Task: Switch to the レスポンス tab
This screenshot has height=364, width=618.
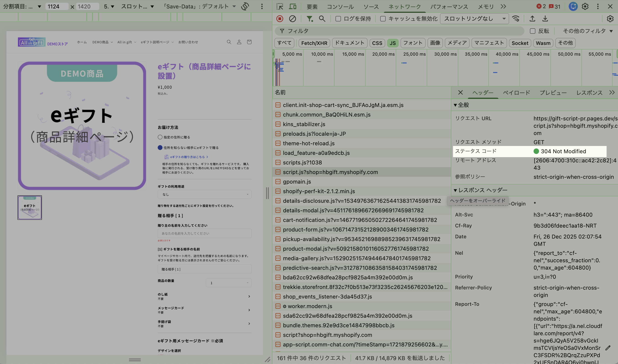Action: 589,93
